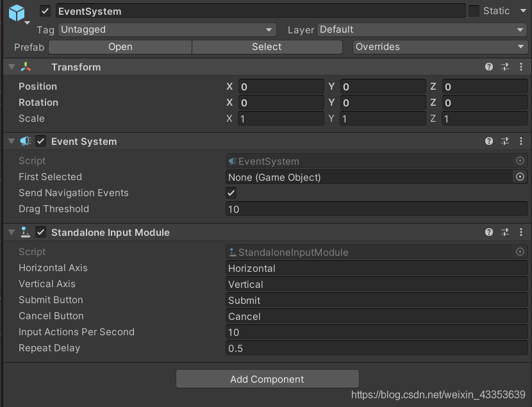Open Transform presets slider icon

coord(505,67)
